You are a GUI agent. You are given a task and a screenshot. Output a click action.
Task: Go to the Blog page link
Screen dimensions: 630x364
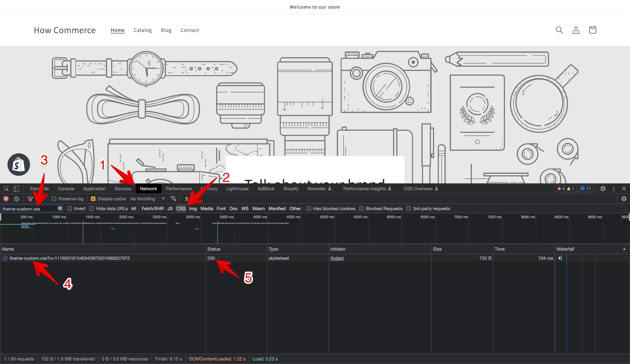pos(166,30)
